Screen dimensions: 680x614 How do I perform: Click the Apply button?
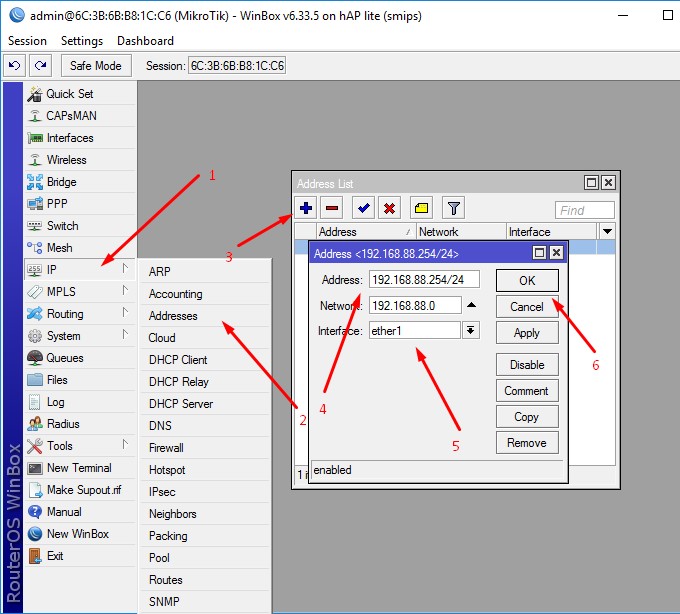[x=527, y=333]
